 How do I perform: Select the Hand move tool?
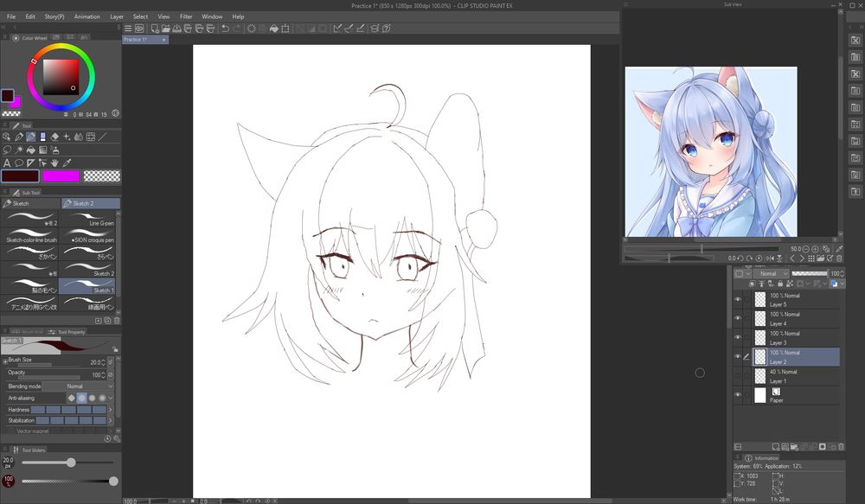[x=54, y=163]
